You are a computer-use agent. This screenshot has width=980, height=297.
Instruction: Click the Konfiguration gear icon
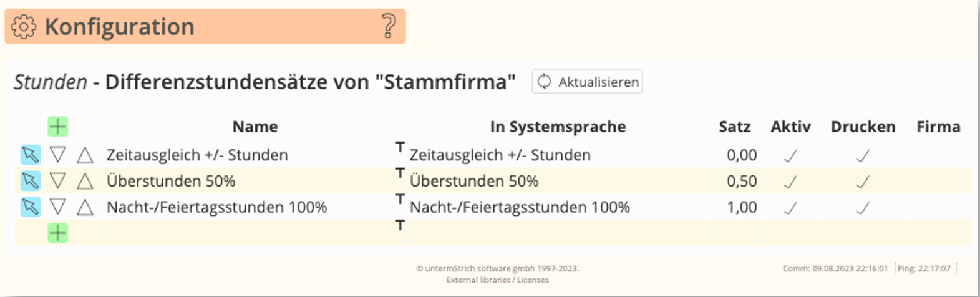pyautogui.click(x=24, y=27)
